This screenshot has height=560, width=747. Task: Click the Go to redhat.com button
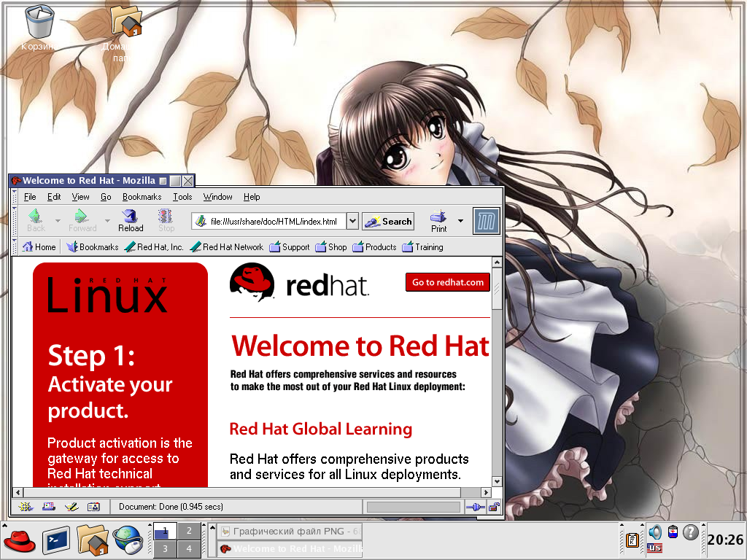447,283
